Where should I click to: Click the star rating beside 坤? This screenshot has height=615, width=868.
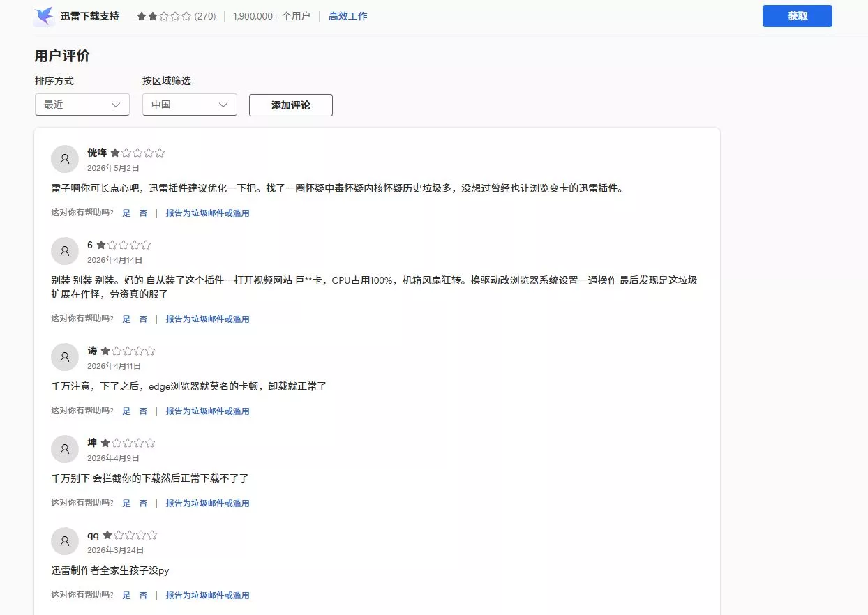tap(128, 443)
